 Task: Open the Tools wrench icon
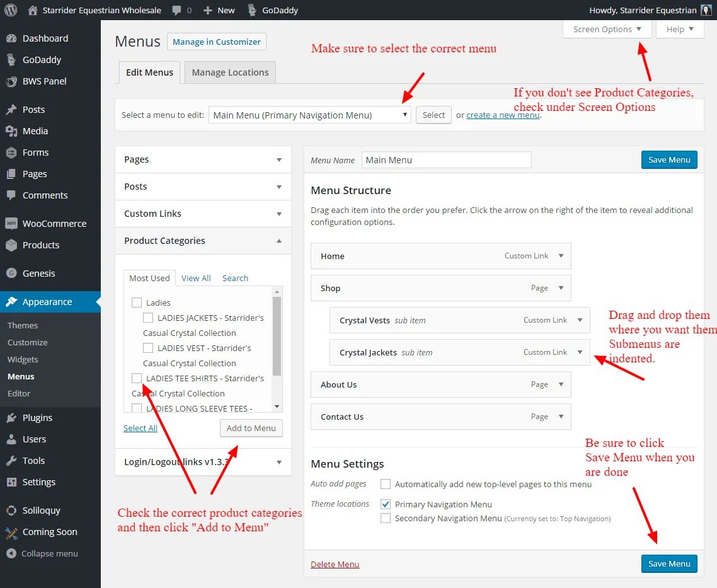pyautogui.click(x=11, y=461)
